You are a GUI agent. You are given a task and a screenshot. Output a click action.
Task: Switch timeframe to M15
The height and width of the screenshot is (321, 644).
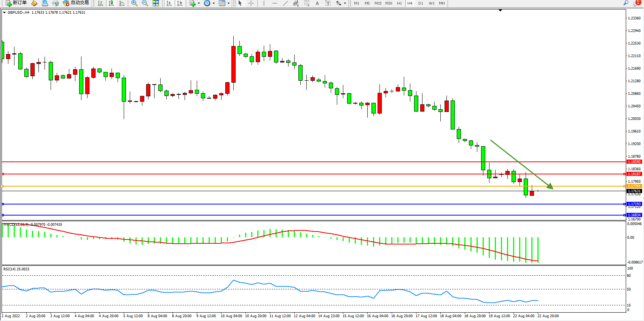[378, 3]
